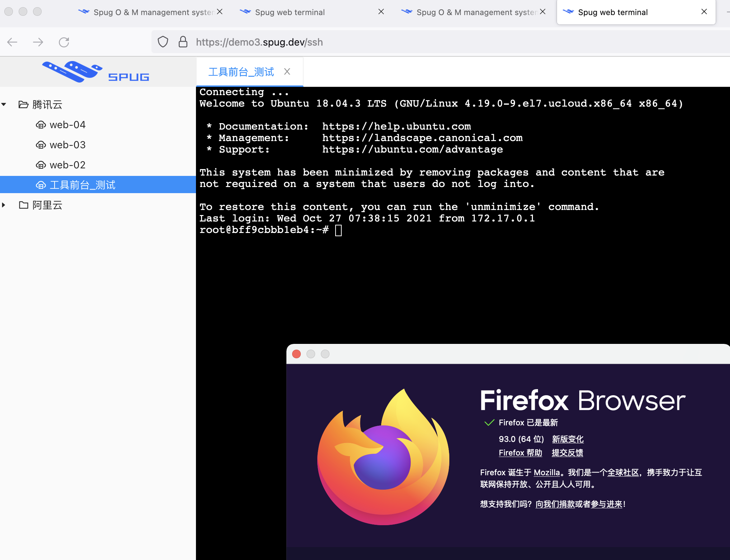This screenshot has height=560, width=730.
Task: Collapse the 腾讯云 group triangle
Action: [4, 104]
